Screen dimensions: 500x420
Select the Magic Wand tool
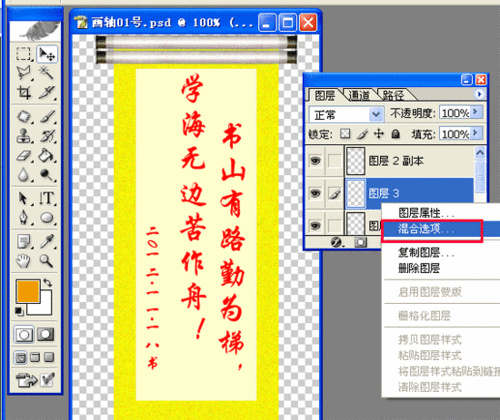(46, 73)
